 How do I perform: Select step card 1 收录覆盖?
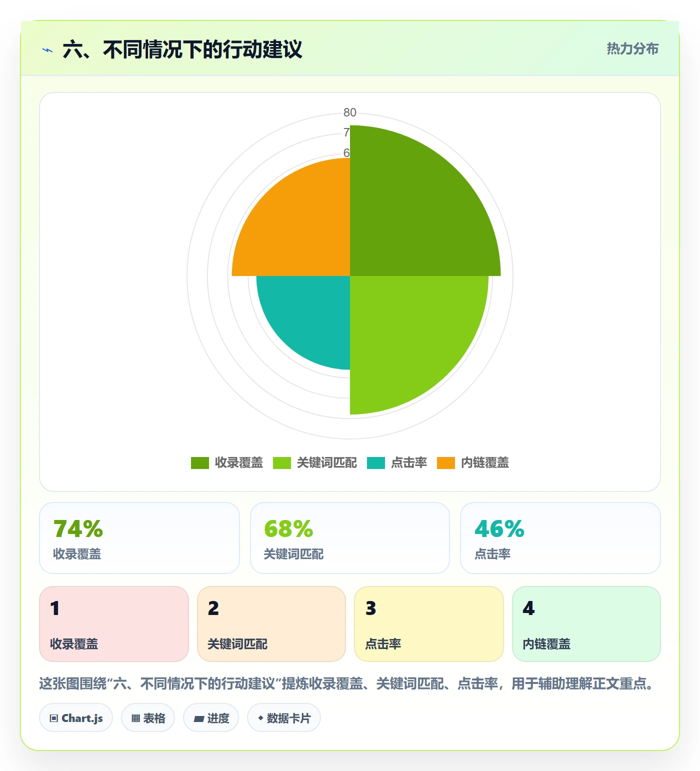(x=114, y=624)
